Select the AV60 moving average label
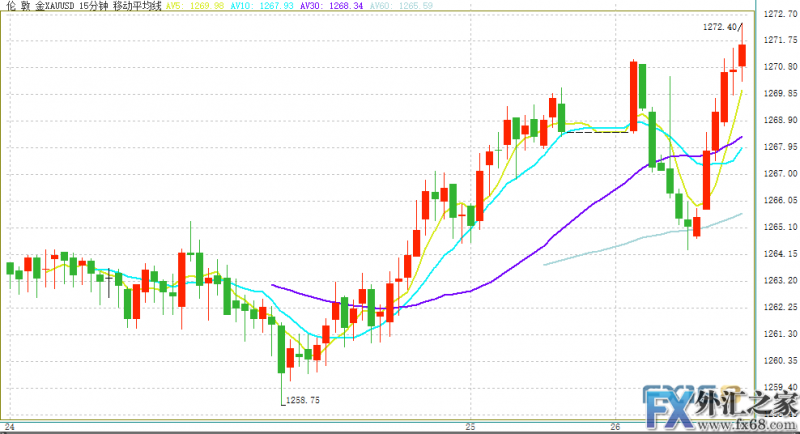800x434 pixels. pos(390,6)
